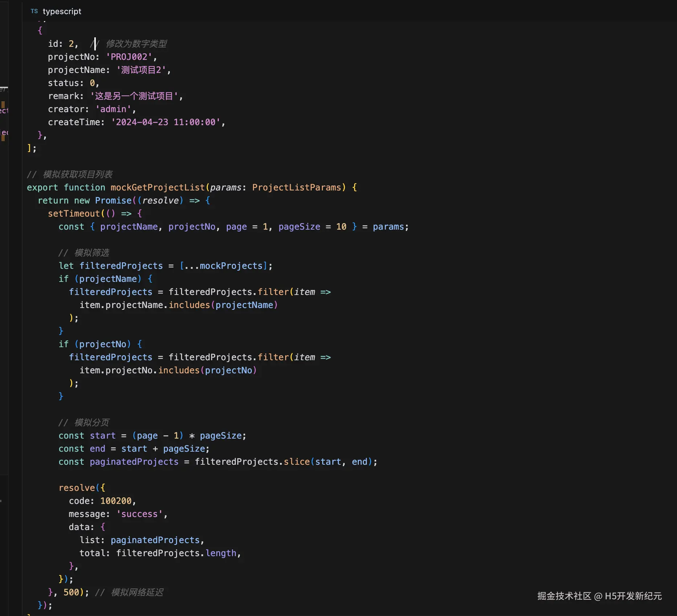Click the string '测试项目2'
This screenshot has height=616, width=677.
141,70
